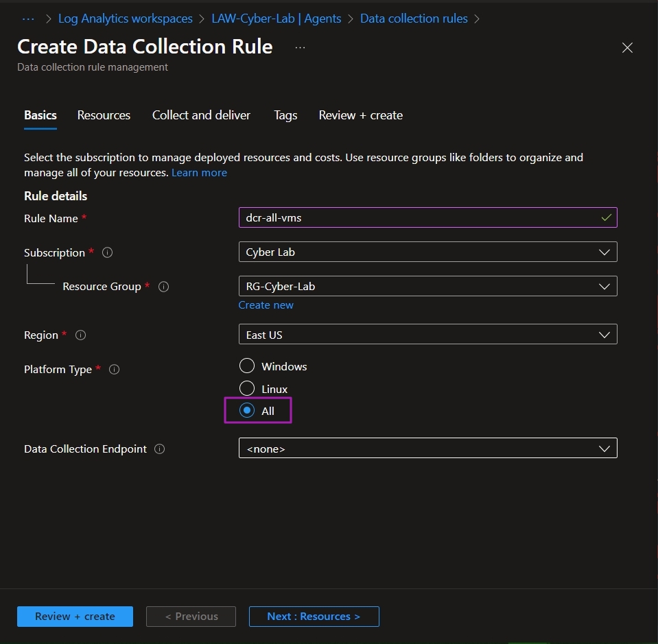Click the Region info icon
Viewport: 658px width, 644px height.
tap(80, 335)
